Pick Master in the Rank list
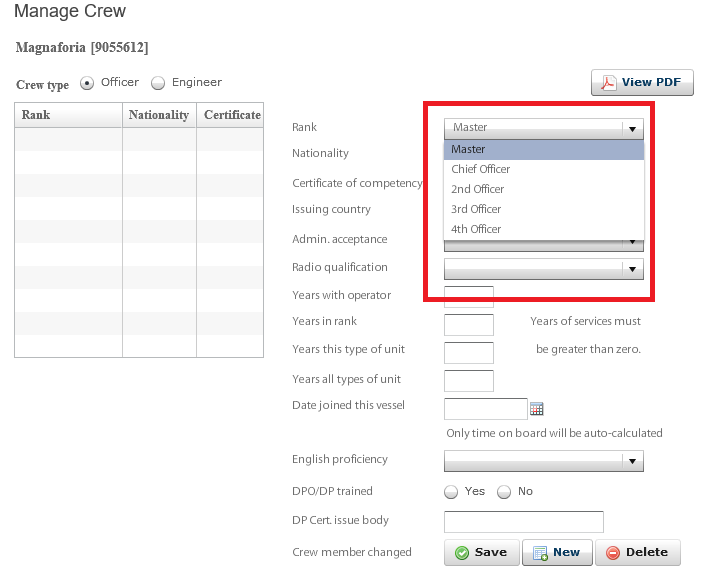Screen dimensions: 727x582 click(x=544, y=149)
